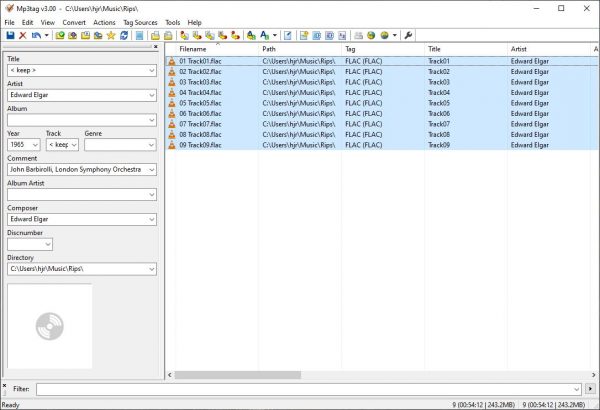Viewport: 600px width, 410px height.
Task: Open the Tag Sources menu
Action: [140, 23]
